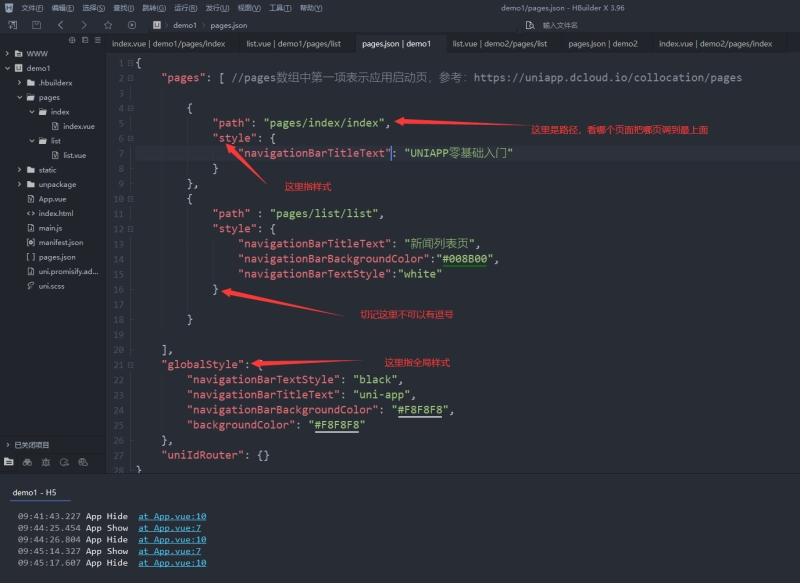Click the rightmost icon in the sidebar bottom row

pos(83,462)
